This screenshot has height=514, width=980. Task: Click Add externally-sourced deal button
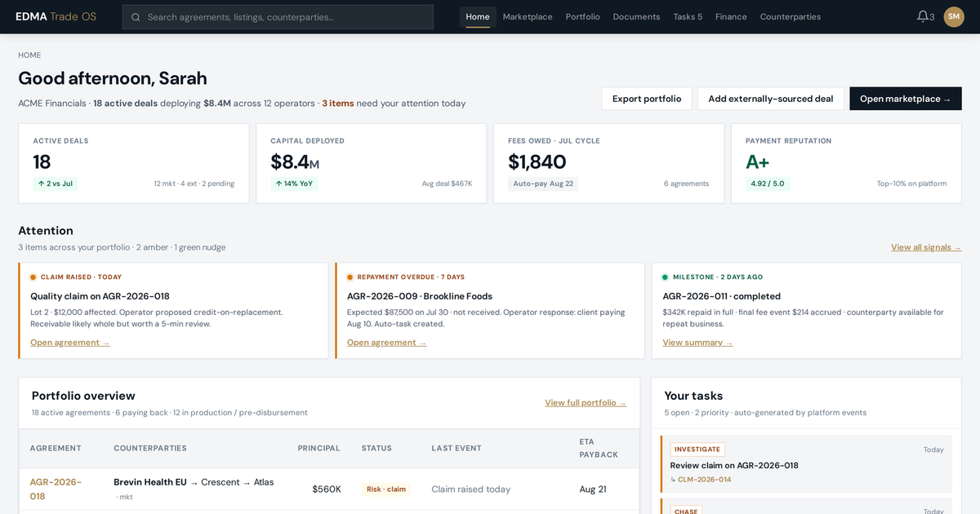(x=771, y=99)
